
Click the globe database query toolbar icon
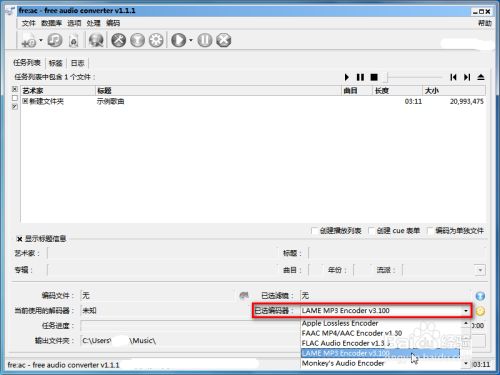[x=96, y=41]
